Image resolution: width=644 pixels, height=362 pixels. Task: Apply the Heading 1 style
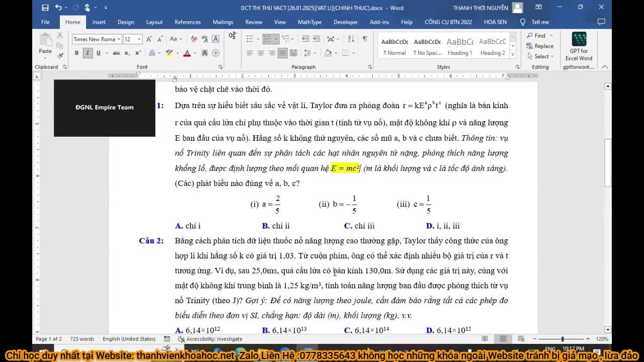click(460, 46)
